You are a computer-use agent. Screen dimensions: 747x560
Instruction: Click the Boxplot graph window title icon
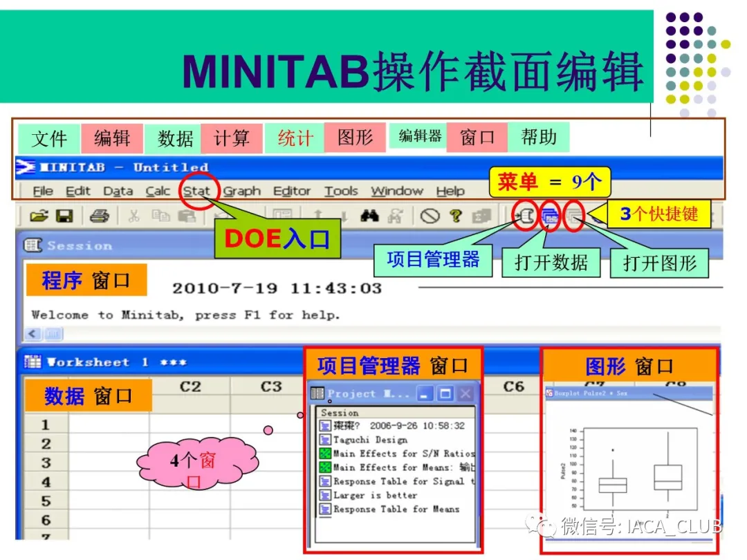(549, 393)
